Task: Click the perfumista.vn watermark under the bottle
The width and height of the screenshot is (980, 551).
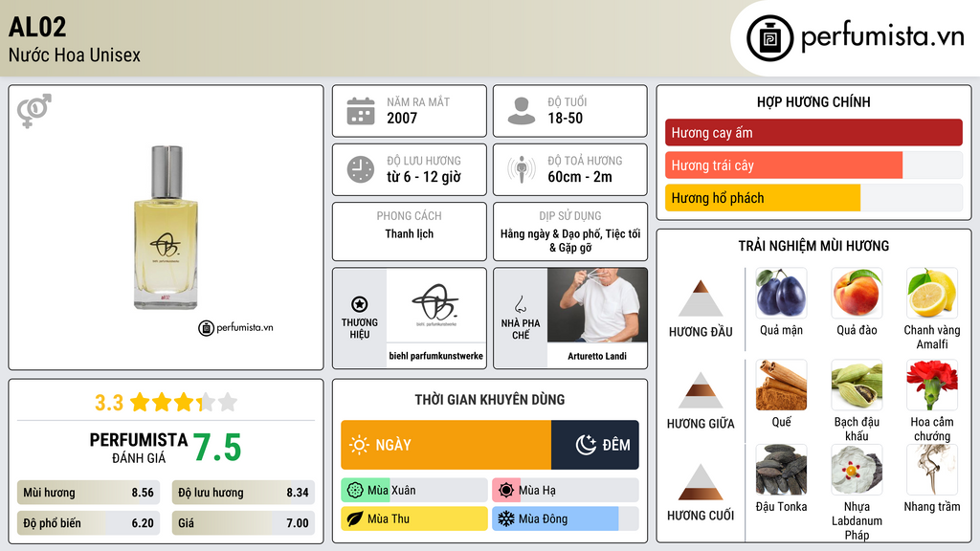Action: pos(235,328)
